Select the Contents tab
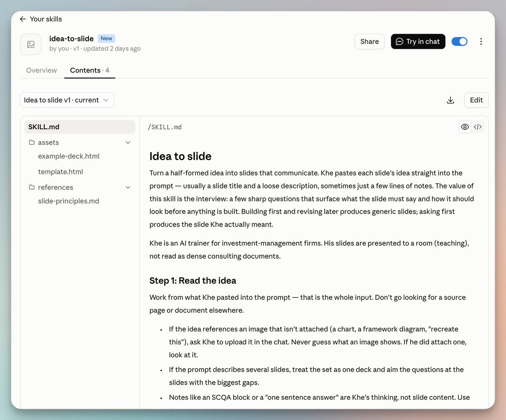 click(x=90, y=70)
